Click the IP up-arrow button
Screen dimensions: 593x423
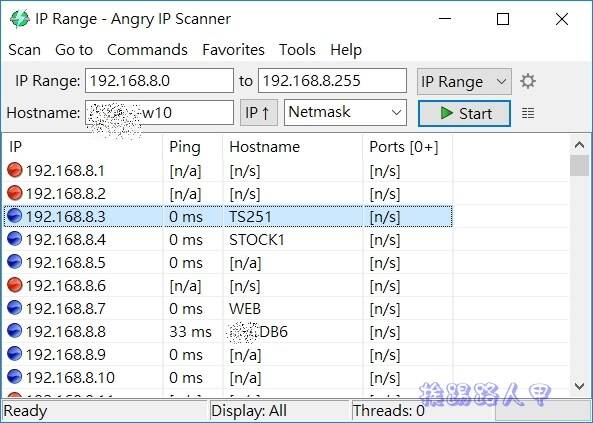click(x=259, y=113)
